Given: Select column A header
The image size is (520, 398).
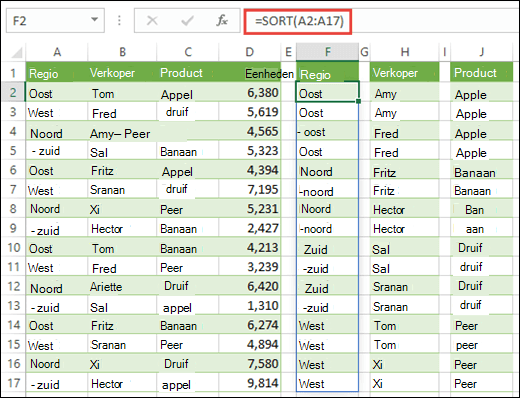Looking at the screenshot, I should 57,52.
